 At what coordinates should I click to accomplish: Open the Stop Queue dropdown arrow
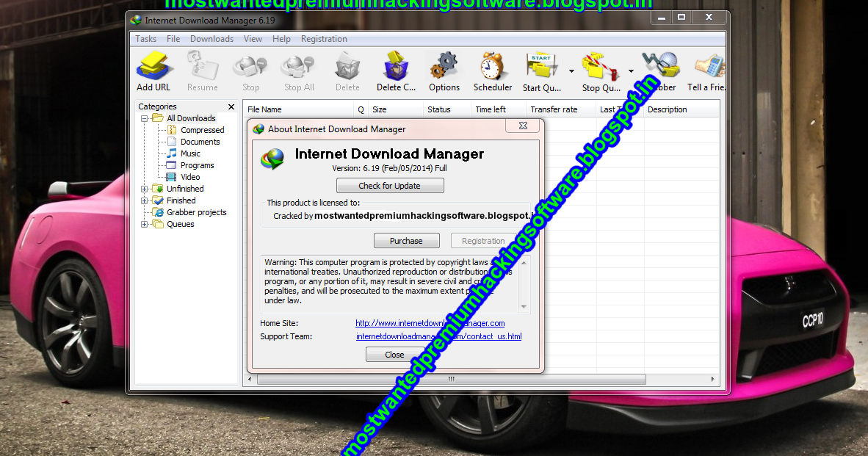[x=631, y=70]
